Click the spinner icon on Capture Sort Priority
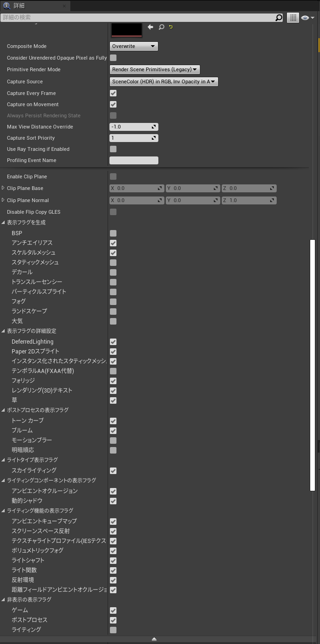 pyautogui.click(x=154, y=138)
